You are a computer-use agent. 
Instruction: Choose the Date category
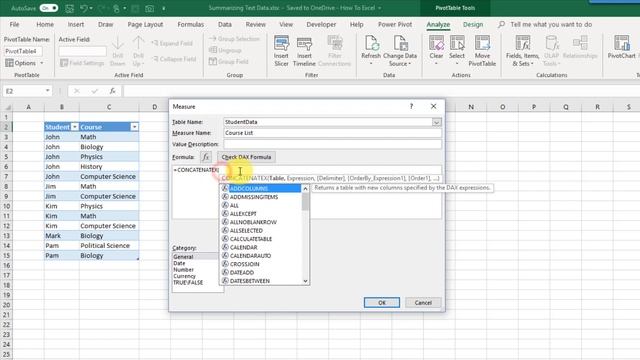pos(179,263)
